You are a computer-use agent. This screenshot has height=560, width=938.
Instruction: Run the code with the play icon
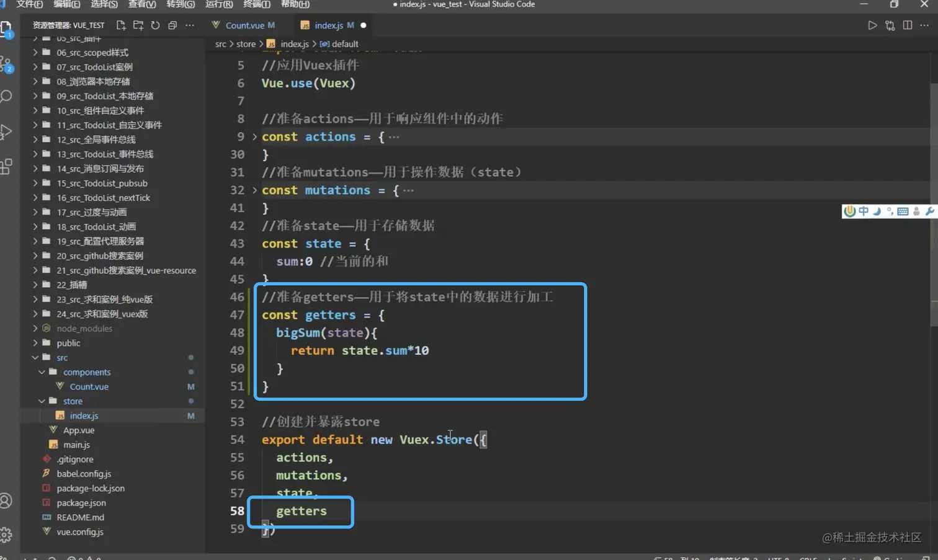872,25
